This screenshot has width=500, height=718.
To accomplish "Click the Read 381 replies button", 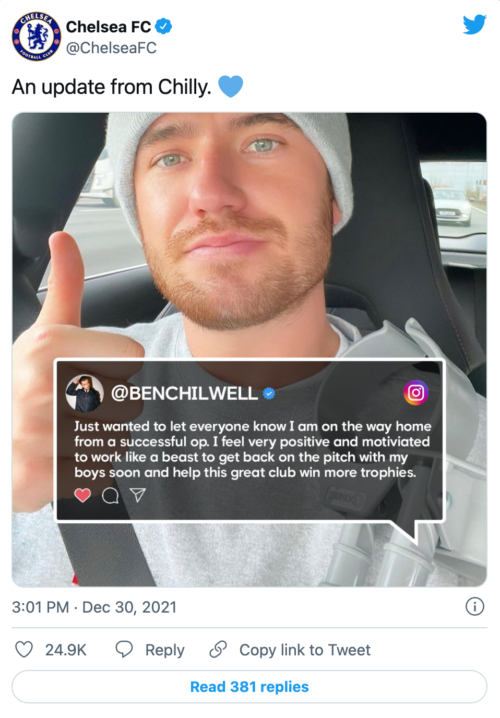I will coord(249,686).
